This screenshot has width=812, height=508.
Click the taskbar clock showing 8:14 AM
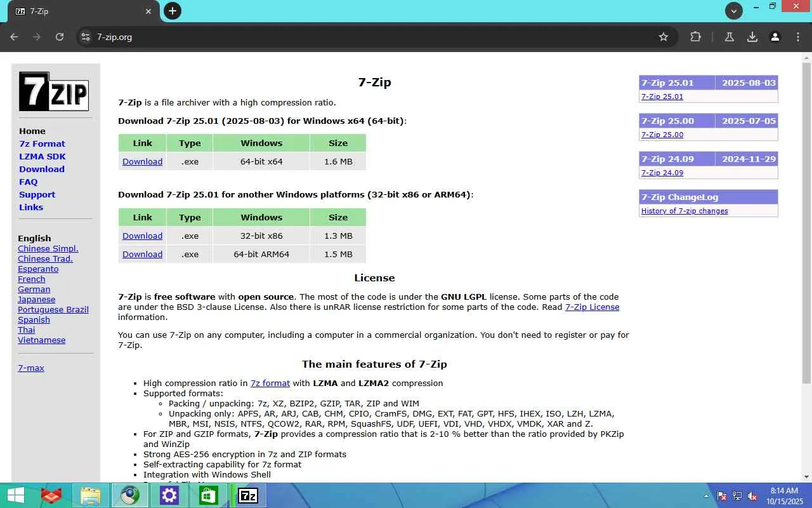tap(784, 496)
